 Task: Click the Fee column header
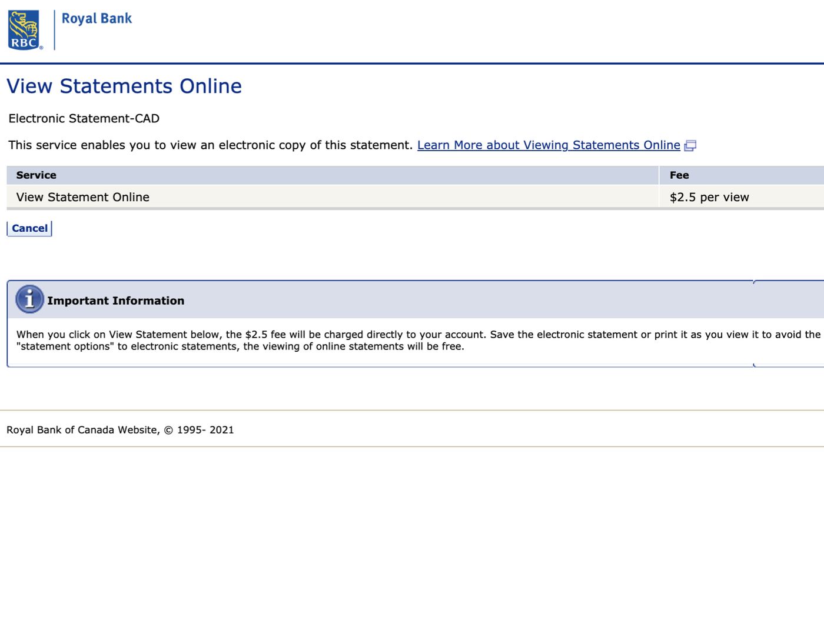742,175
